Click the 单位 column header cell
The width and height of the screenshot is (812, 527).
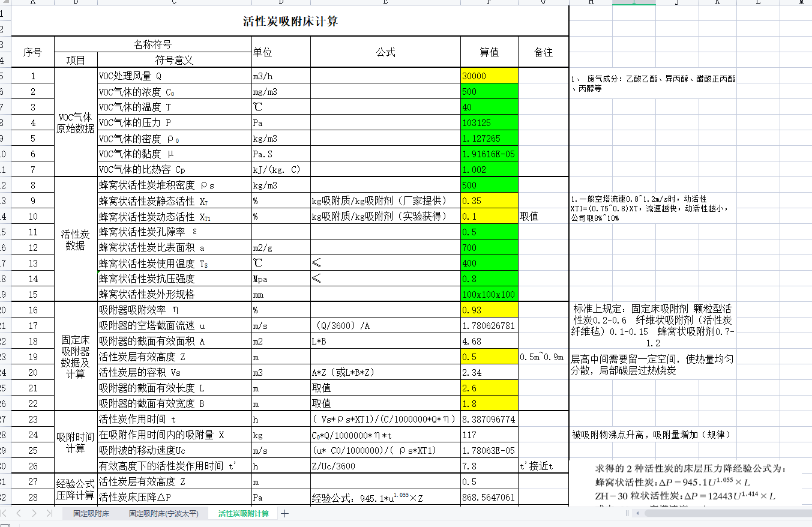pyautogui.click(x=281, y=52)
